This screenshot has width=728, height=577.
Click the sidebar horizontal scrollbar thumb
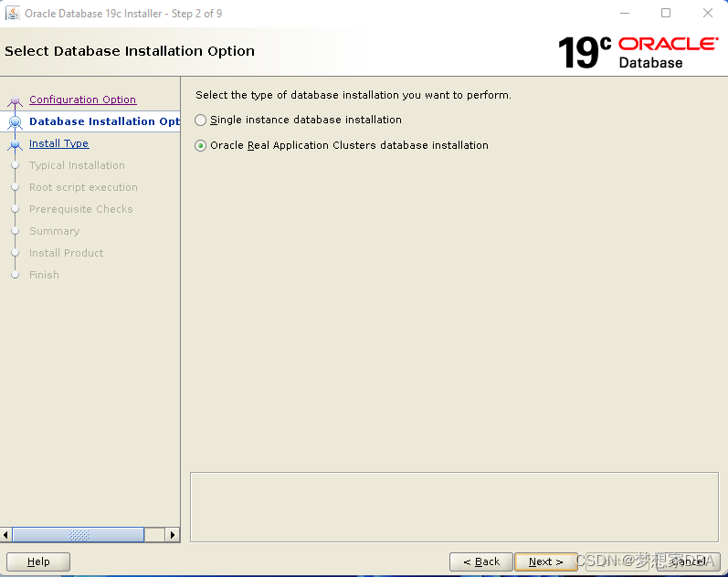tap(78, 535)
